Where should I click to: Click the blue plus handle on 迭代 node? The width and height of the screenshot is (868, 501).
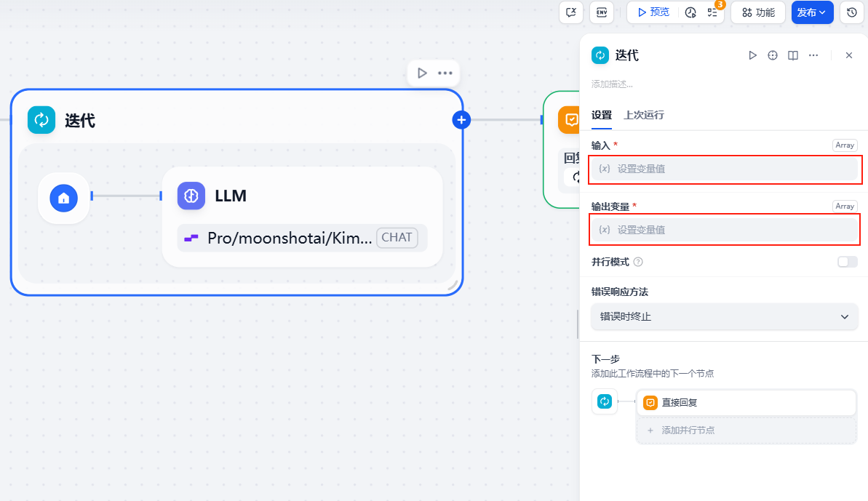click(x=461, y=120)
